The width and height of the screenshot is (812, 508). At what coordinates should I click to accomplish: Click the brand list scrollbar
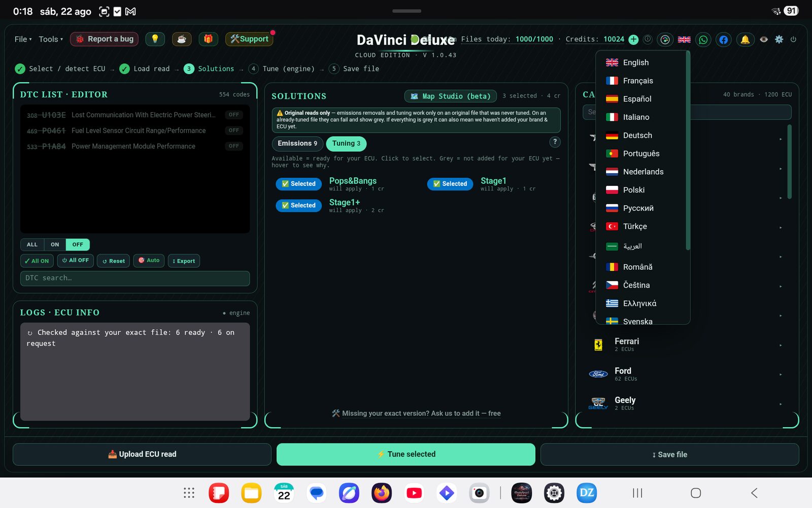point(789,162)
